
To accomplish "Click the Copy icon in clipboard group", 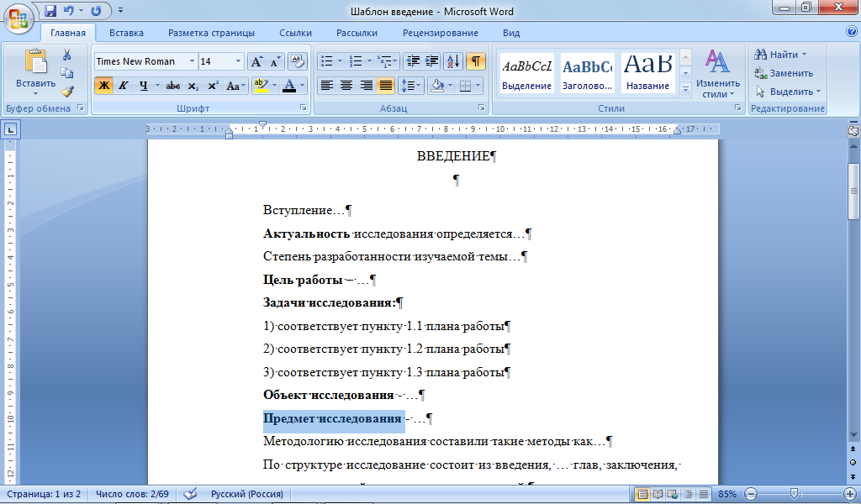I will pos(67,72).
